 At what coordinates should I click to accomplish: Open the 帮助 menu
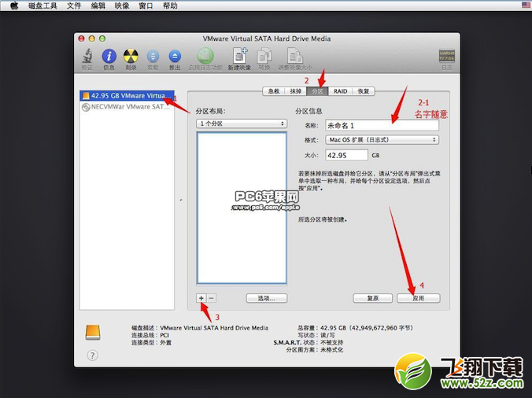click(170, 6)
